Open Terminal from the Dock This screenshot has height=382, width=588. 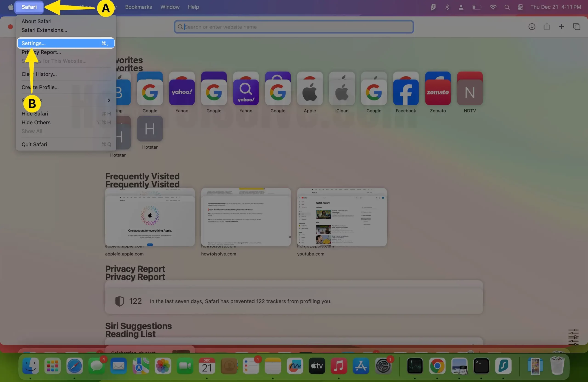point(481,366)
